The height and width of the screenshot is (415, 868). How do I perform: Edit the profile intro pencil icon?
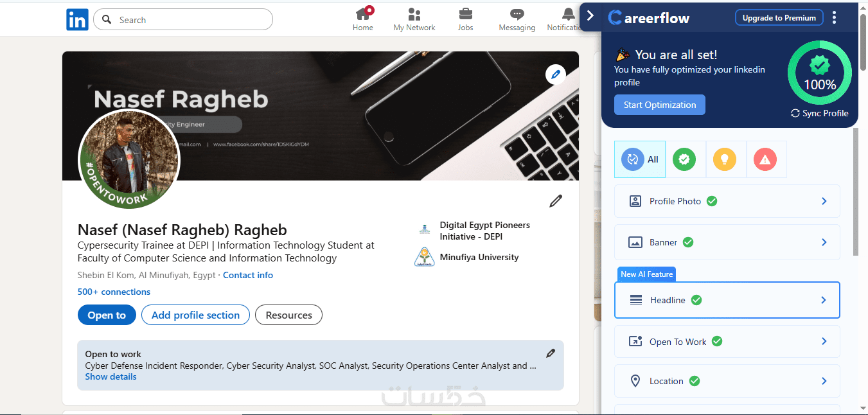point(556,201)
